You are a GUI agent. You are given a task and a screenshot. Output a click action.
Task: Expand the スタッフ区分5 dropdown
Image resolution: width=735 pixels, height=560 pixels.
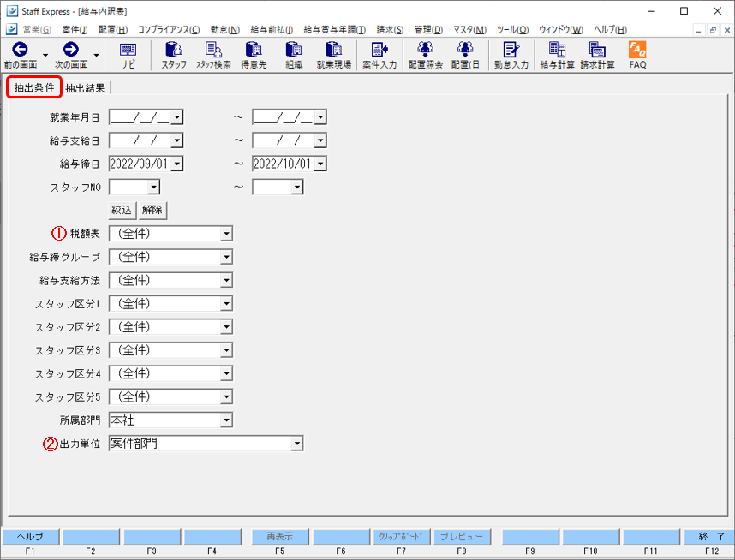(x=226, y=397)
